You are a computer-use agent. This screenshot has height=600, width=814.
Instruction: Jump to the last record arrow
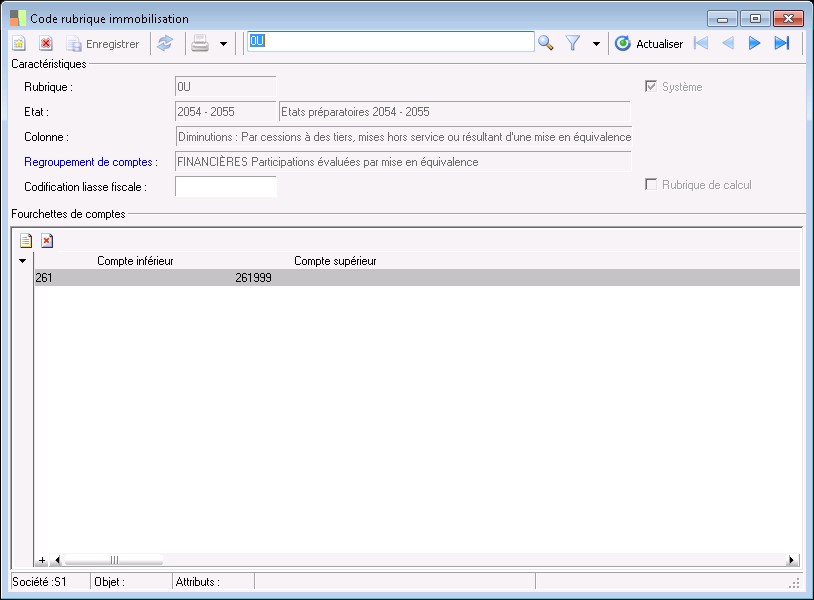tap(782, 43)
